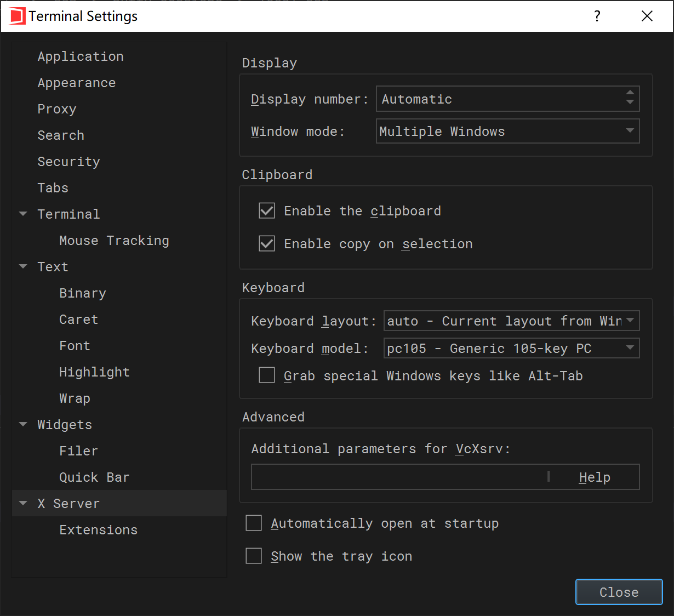The image size is (674, 616).
Task: Go to the Security settings page
Action: pos(69,162)
